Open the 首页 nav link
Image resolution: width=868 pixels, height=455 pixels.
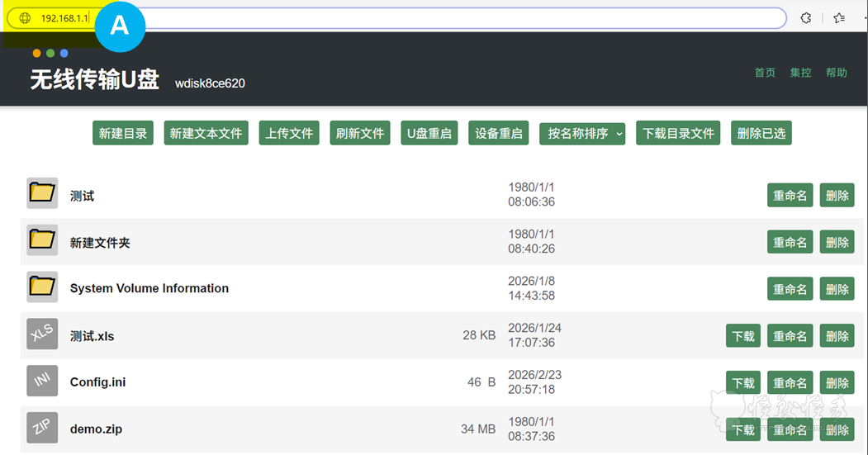[x=765, y=73]
